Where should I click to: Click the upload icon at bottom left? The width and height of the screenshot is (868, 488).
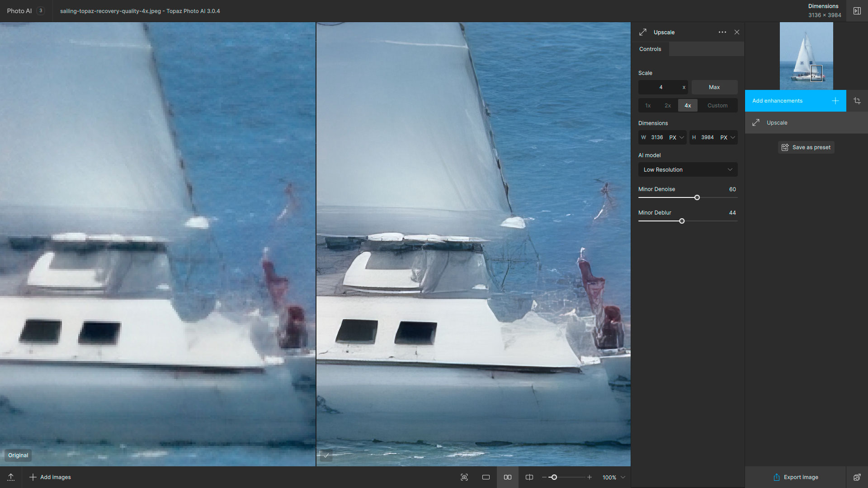click(x=11, y=477)
